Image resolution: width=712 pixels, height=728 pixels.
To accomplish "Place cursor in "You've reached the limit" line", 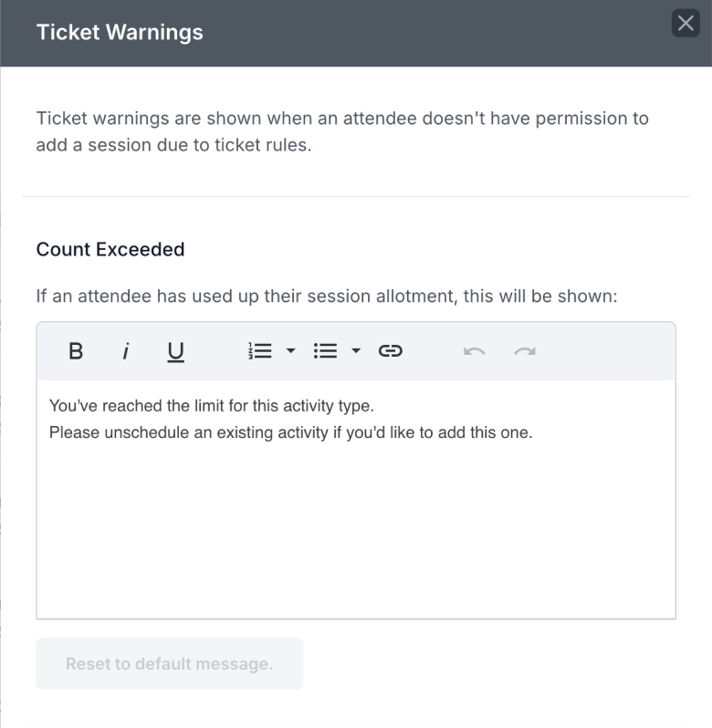I will [x=212, y=406].
